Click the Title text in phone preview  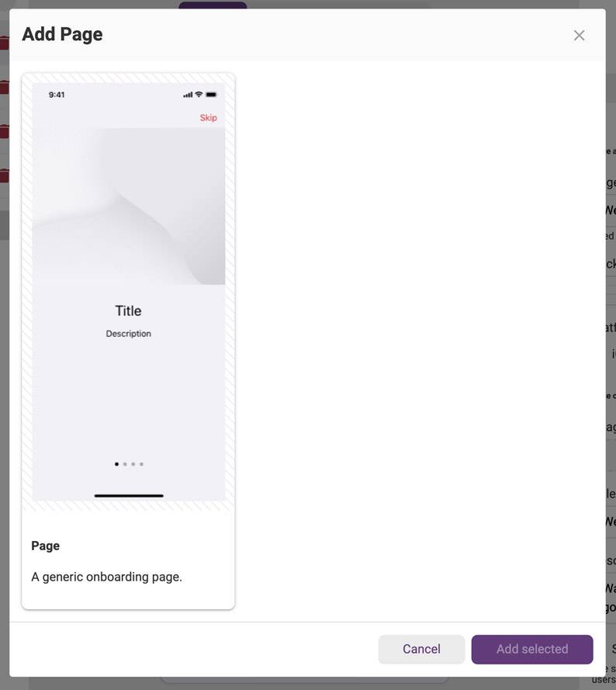click(128, 310)
